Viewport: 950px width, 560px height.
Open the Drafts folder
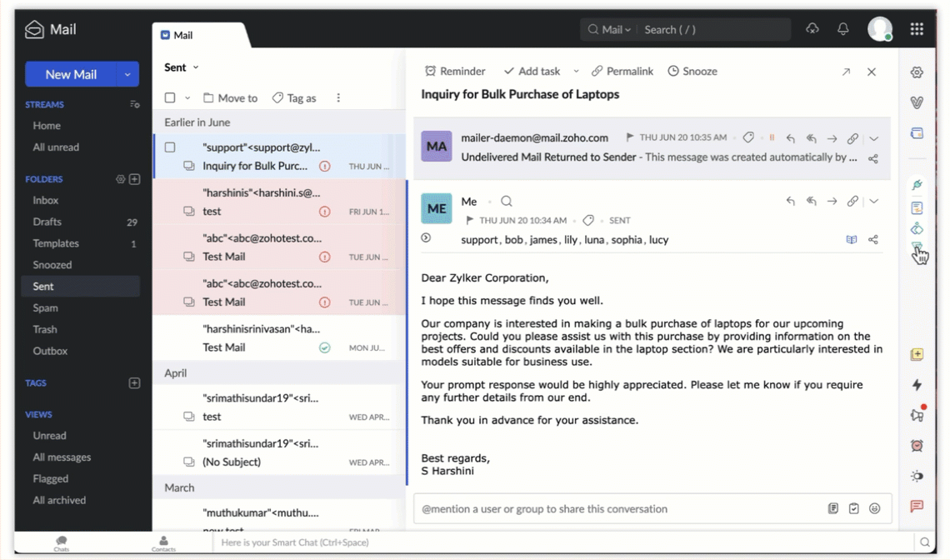(x=47, y=222)
